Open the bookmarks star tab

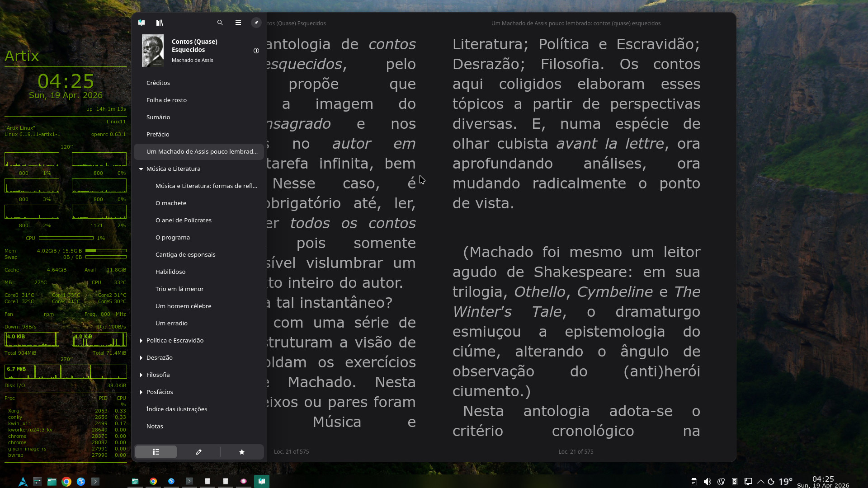pyautogui.click(x=242, y=452)
